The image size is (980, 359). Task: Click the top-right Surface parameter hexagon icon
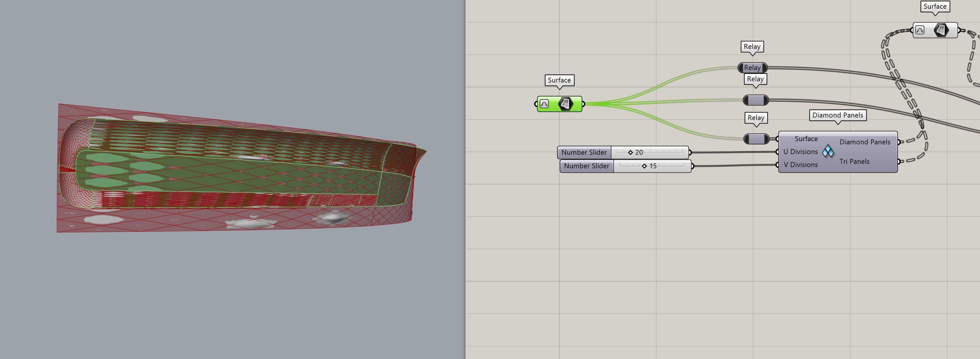click(x=941, y=30)
